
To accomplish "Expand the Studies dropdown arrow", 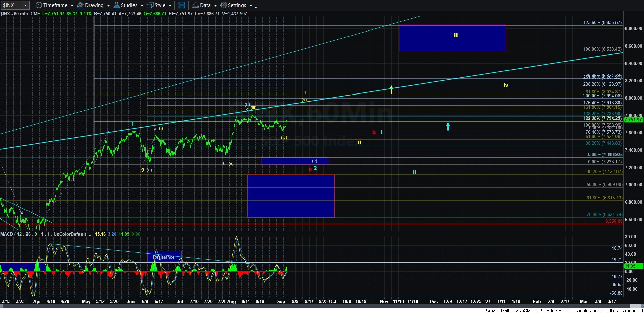I will [142, 6].
